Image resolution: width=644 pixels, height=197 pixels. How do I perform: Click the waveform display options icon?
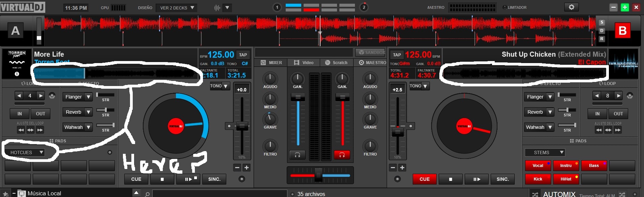point(217,7)
